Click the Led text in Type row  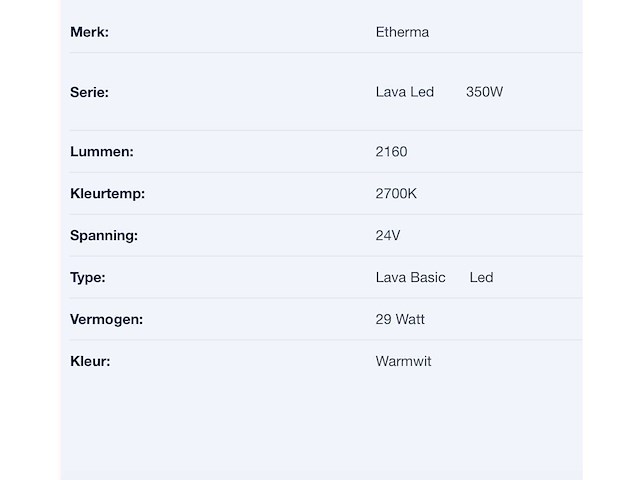(481, 278)
